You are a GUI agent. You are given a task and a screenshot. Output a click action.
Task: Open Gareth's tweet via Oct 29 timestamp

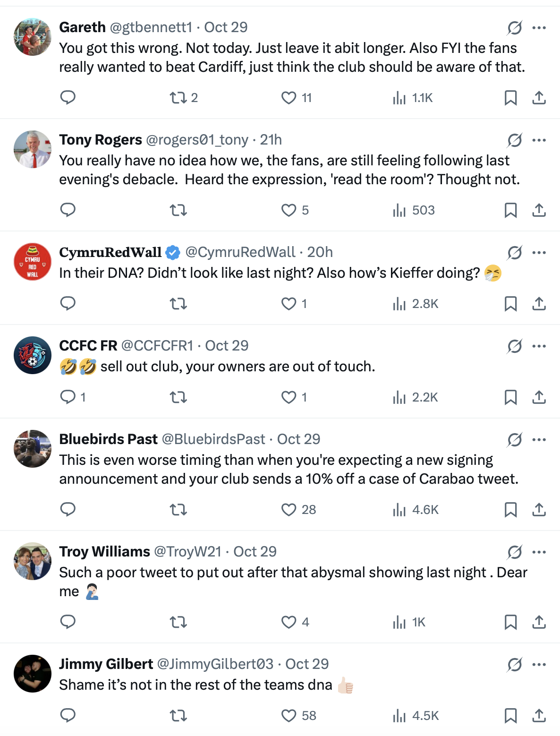[226, 27]
